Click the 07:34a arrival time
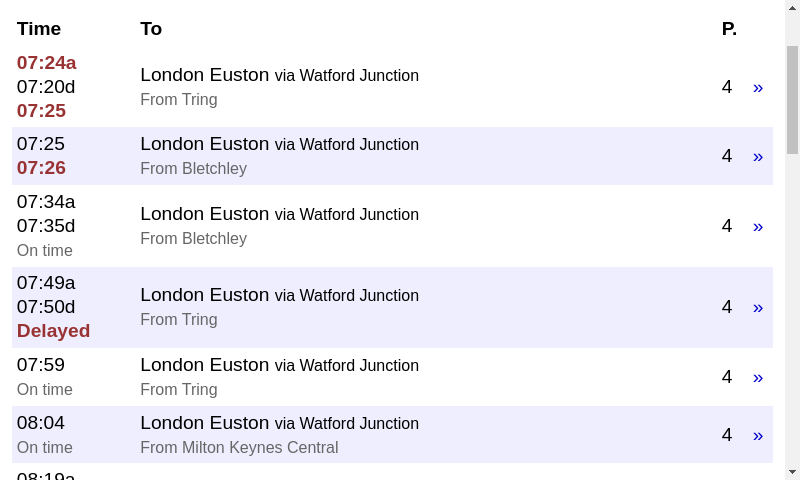 pos(46,202)
